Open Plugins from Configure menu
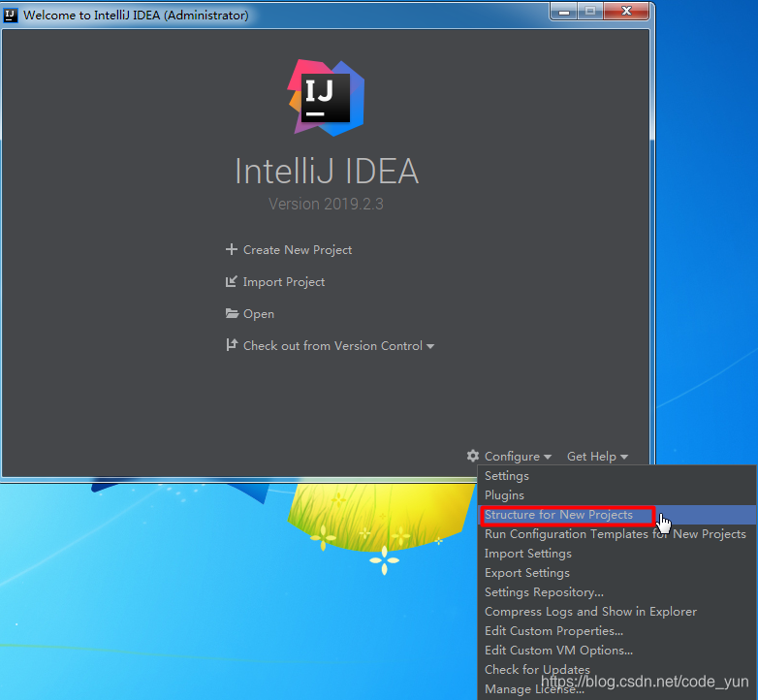The width and height of the screenshot is (758, 700). [x=616, y=495]
